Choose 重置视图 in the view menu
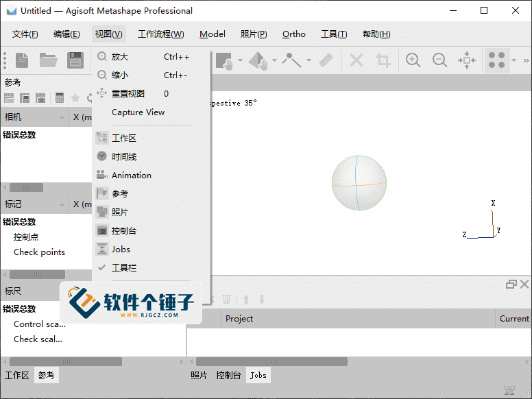Screen dimensions: 532x399 click(151, 94)
